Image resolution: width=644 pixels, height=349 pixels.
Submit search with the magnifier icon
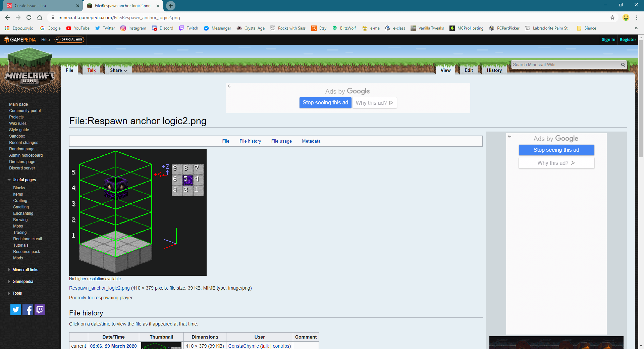click(623, 65)
